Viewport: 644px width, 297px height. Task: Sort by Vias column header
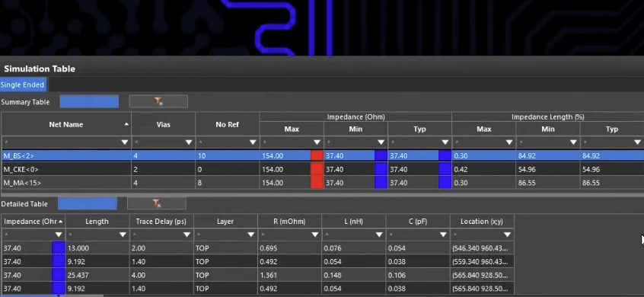click(164, 124)
